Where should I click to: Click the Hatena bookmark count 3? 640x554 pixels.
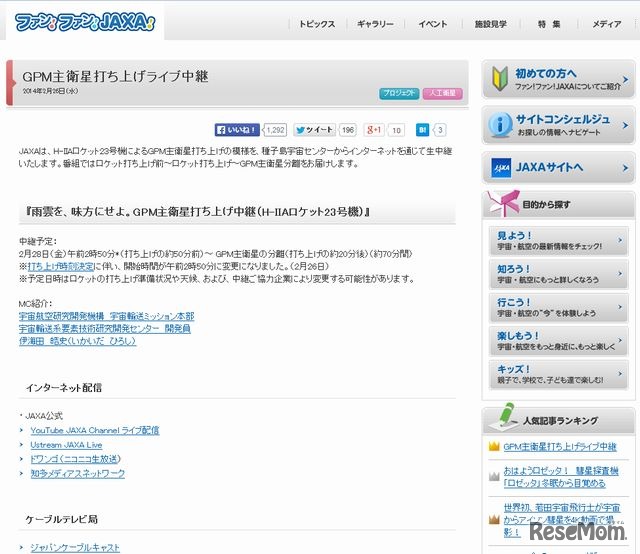[440, 130]
